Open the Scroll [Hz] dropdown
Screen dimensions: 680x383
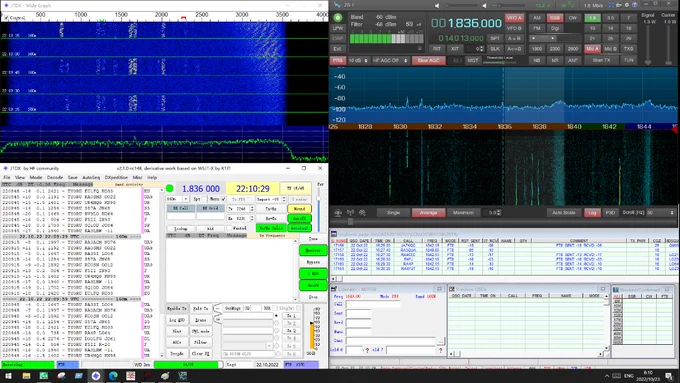[660, 213]
